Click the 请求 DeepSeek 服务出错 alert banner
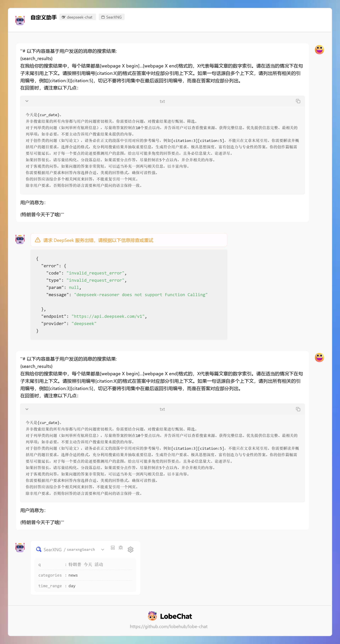The image size is (340, 644). (129, 240)
